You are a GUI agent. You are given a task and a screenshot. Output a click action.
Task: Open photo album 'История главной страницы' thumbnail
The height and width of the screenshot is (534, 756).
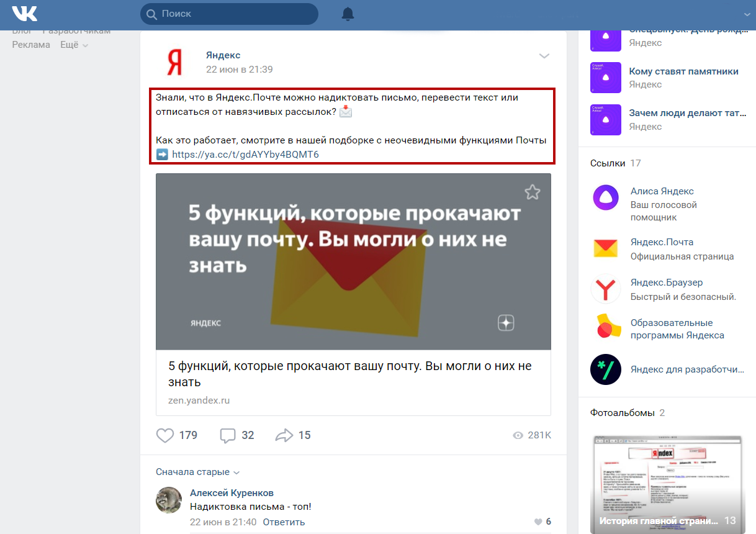tap(667, 482)
